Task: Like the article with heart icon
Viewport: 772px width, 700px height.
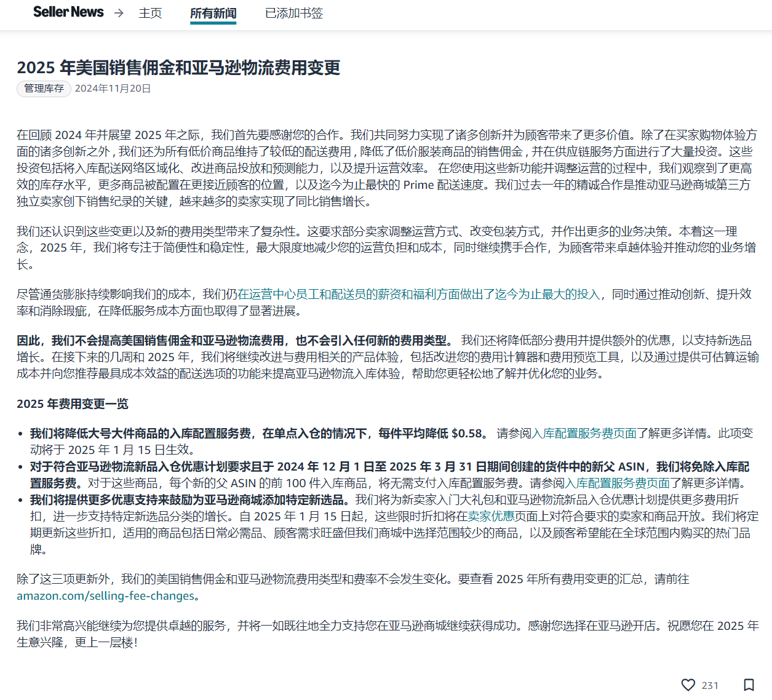Action: 688,685
